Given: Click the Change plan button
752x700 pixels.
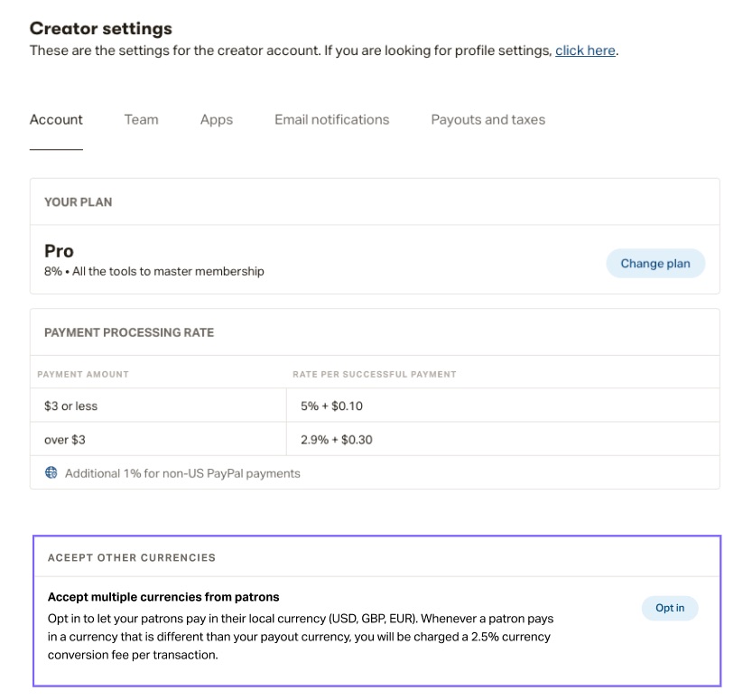Looking at the screenshot, I should click(655, 264).
